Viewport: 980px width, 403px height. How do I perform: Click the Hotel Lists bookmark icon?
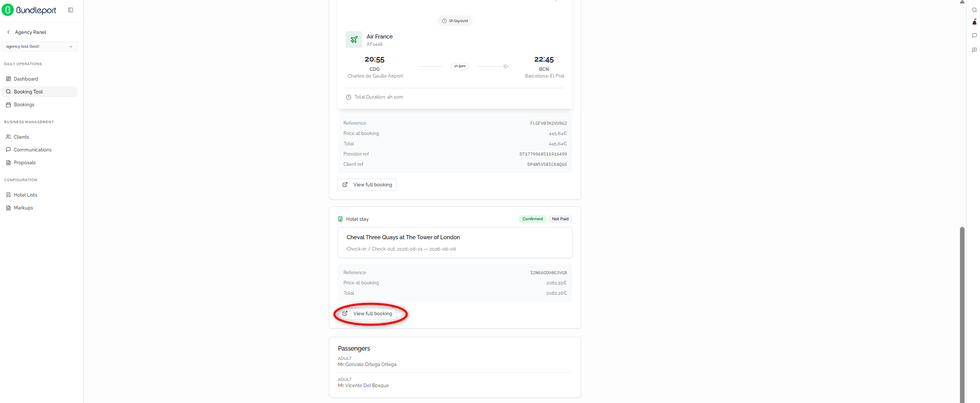pyautogui.click(x=8, y=195)
